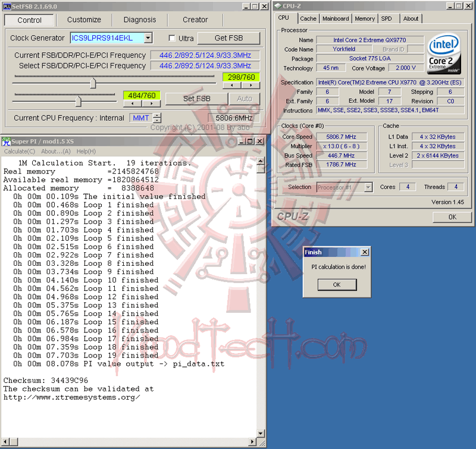Viewport: 476px width, 449px height.
Task: Click the Intel Core 2 Extreme logo
Action: click(444, 54)
